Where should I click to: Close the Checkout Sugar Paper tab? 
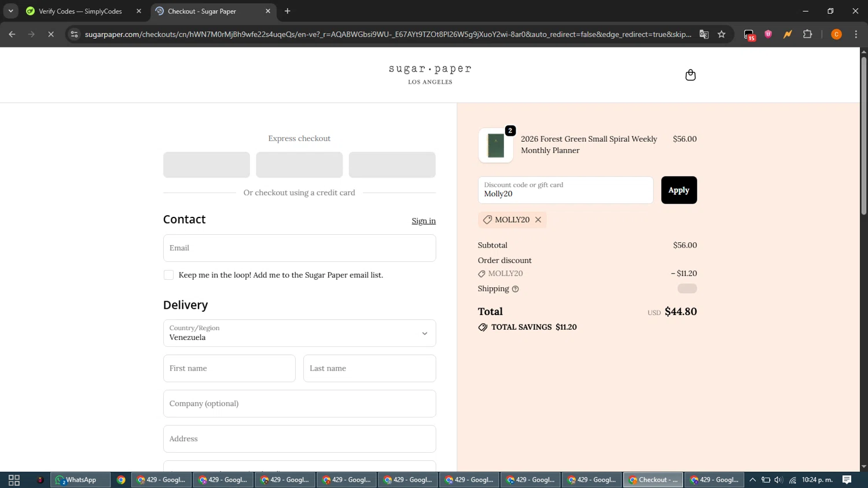[x=268, y=11]
